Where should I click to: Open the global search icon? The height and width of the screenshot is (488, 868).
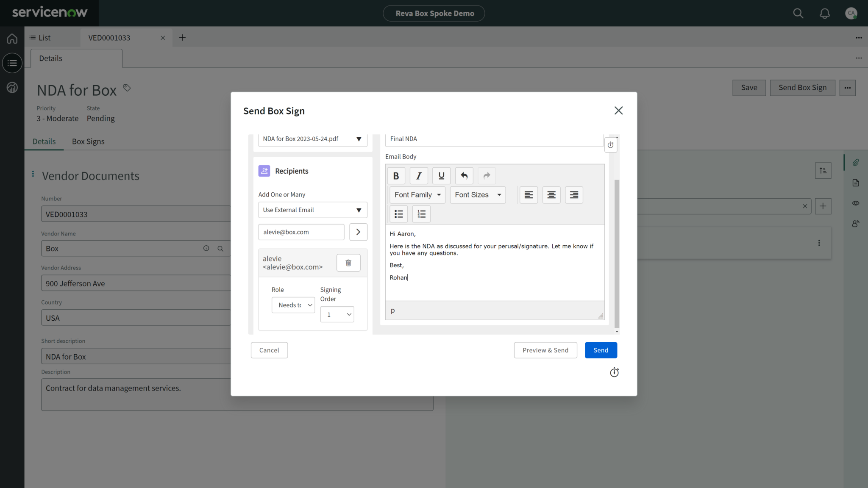pyautogui.click(x=798, y=13)
